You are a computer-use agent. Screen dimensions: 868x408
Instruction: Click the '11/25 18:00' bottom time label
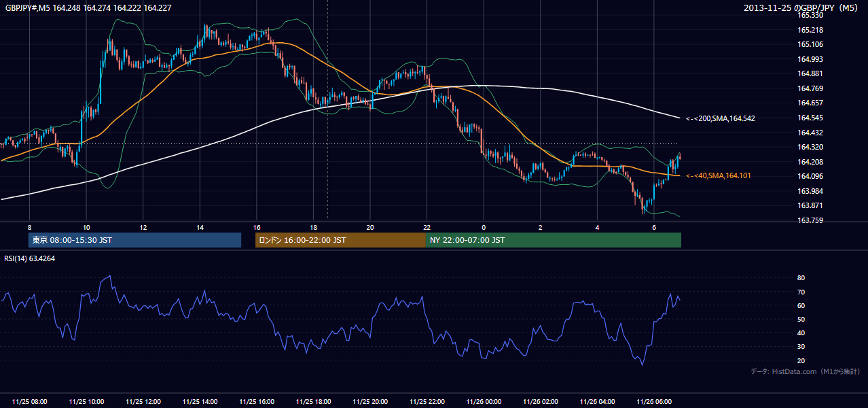point(314,402)
